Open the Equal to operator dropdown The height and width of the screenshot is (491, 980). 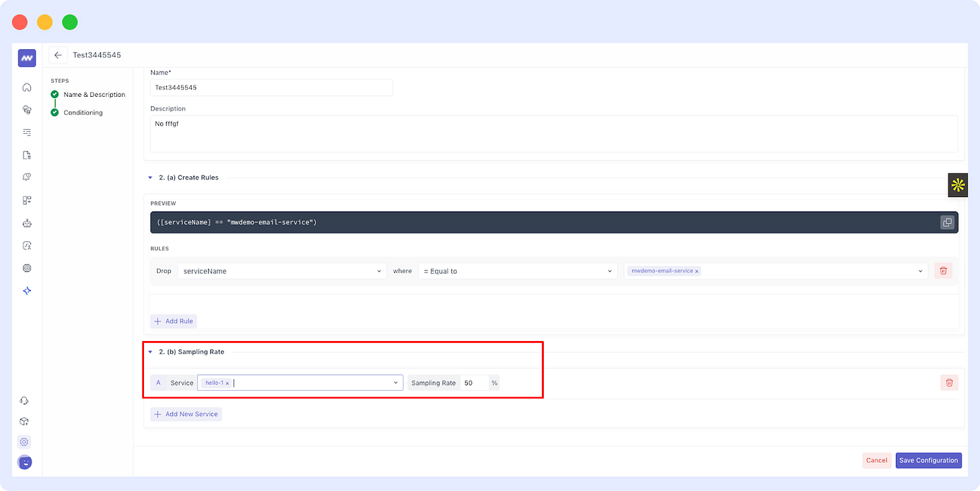coord(518,271)
